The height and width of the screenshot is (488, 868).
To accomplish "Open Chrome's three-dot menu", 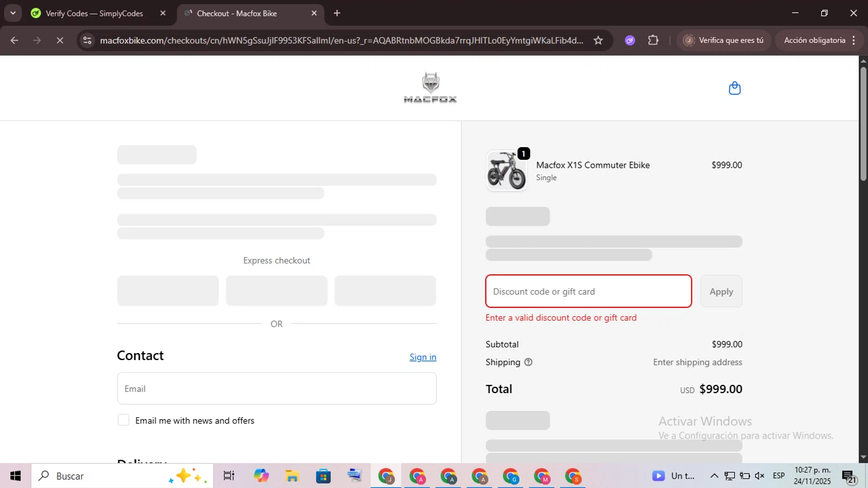I will point(854,40).
